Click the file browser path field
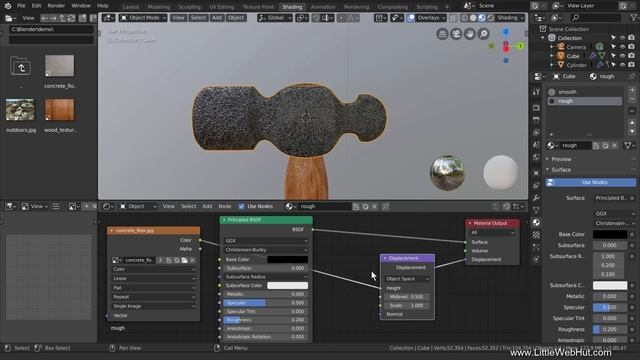This screenshot has height=360, width=640. coord(51,29)
